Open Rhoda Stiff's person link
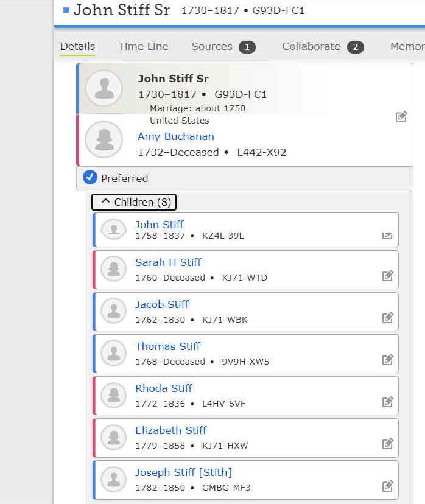Viewport: 425px width, 504px height. pos(163,388)
